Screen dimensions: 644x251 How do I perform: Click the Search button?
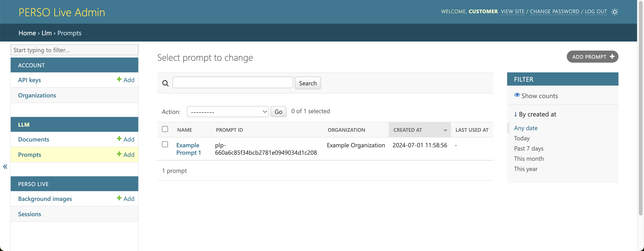tap(307, 83)
